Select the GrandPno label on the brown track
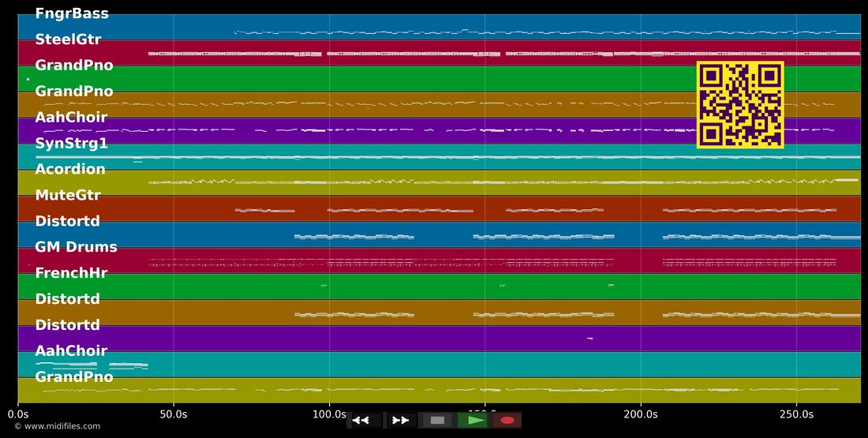The width and height of the screenshot is (868, 438). coord(74,92)
